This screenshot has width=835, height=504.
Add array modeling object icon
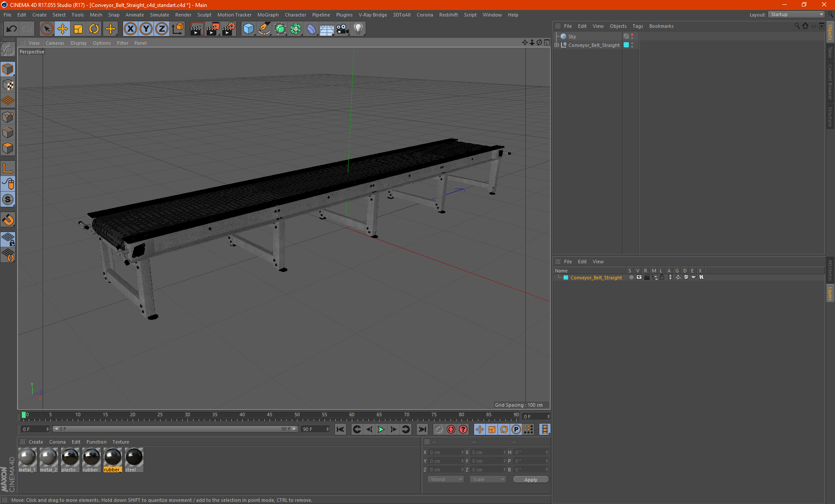(x=296, y=29)
